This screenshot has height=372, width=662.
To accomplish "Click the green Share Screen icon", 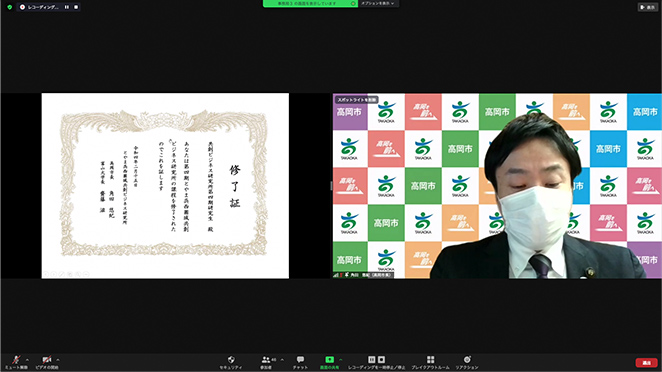I will [329, 360].
